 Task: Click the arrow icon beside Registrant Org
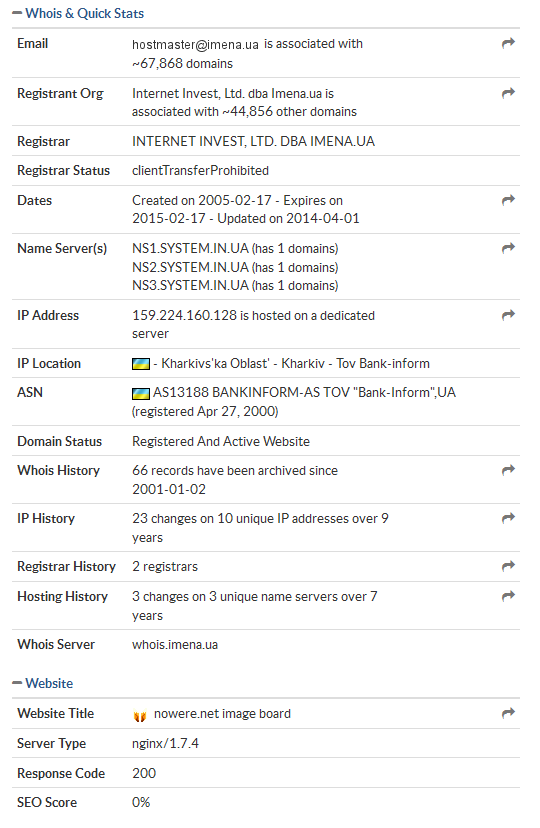[x=508, y=93]
